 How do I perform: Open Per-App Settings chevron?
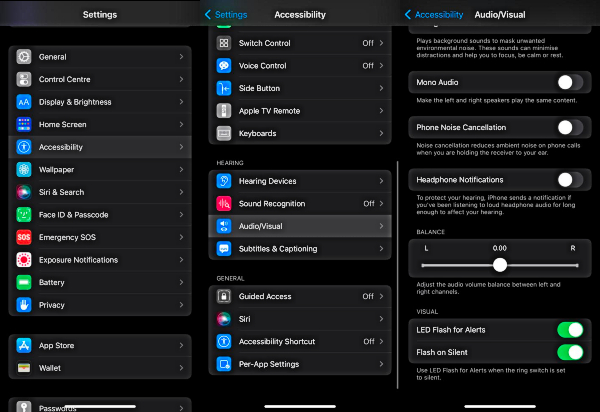(x=381, y=364)
